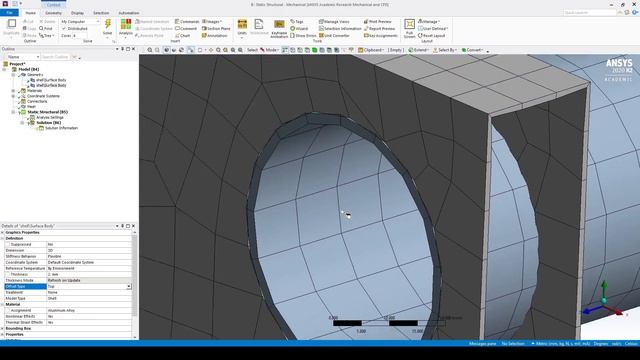Open the File menu
This screenshot has width=640, height=360.
[9, 13]
